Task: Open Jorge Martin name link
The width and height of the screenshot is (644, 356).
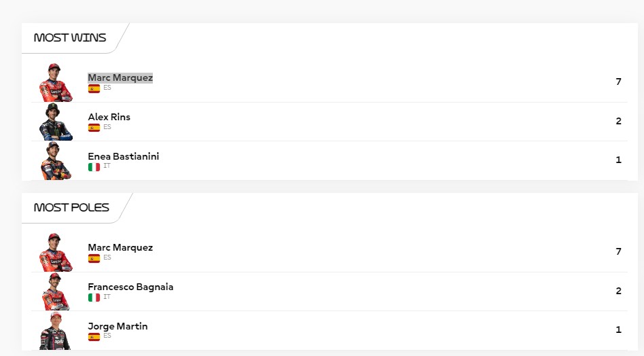Action: [x=118, y=326]
